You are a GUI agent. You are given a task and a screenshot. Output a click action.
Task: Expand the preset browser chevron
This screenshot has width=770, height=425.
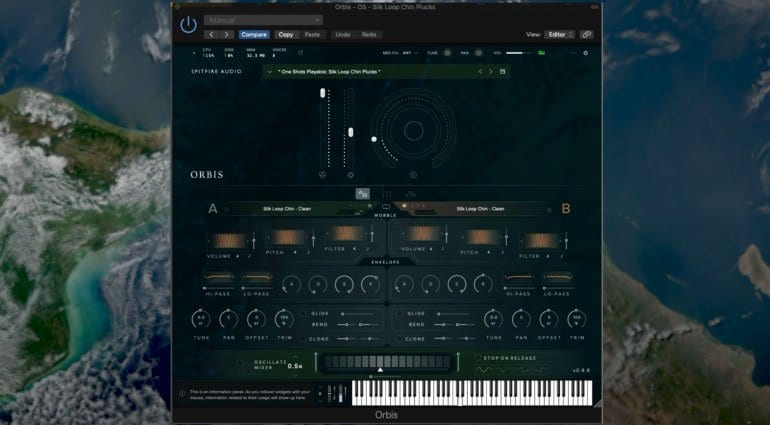pyautogui.click(x=270, y=72)
